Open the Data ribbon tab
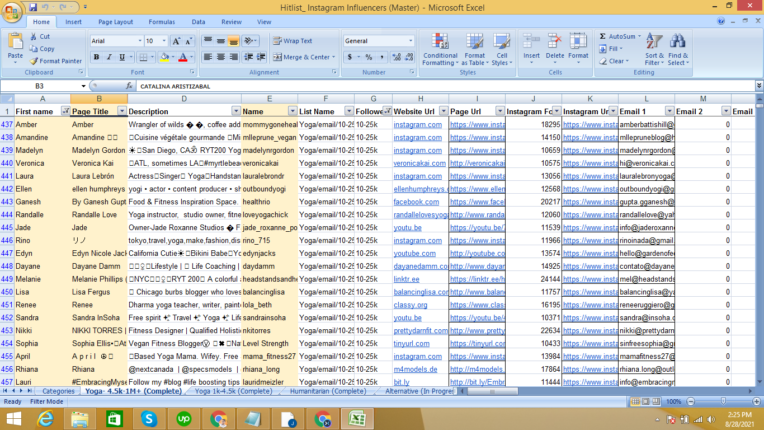764x430 pixels. [x=198, y=22]
